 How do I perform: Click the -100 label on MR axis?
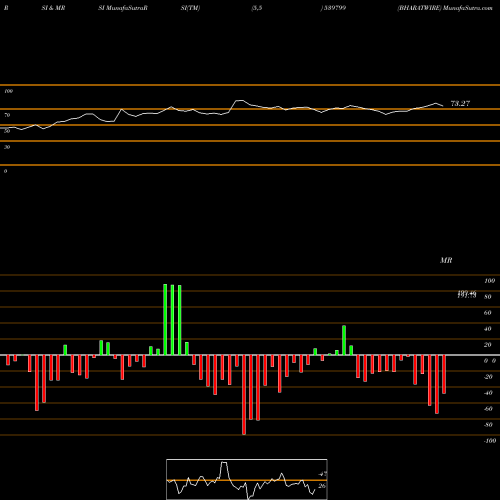coord(490,441)
